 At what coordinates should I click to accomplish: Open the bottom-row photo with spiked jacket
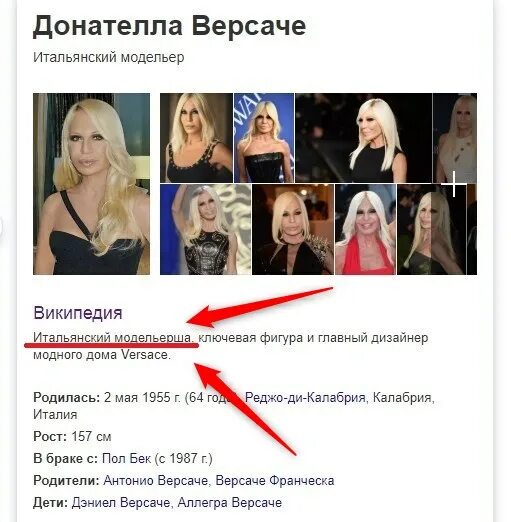point(293,229)
